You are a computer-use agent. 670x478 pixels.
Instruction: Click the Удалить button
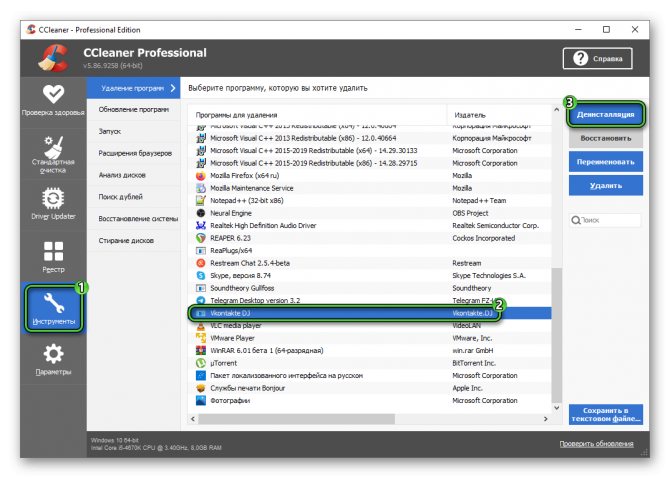pos(605,185)
